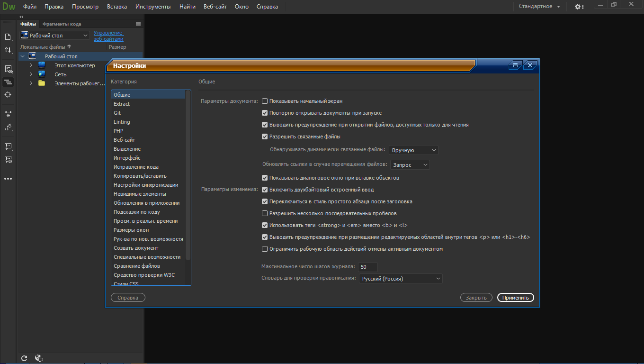Open the Files panel options menu icon
The height and width of the screenshot is (364, 644).
click(138, 24)
